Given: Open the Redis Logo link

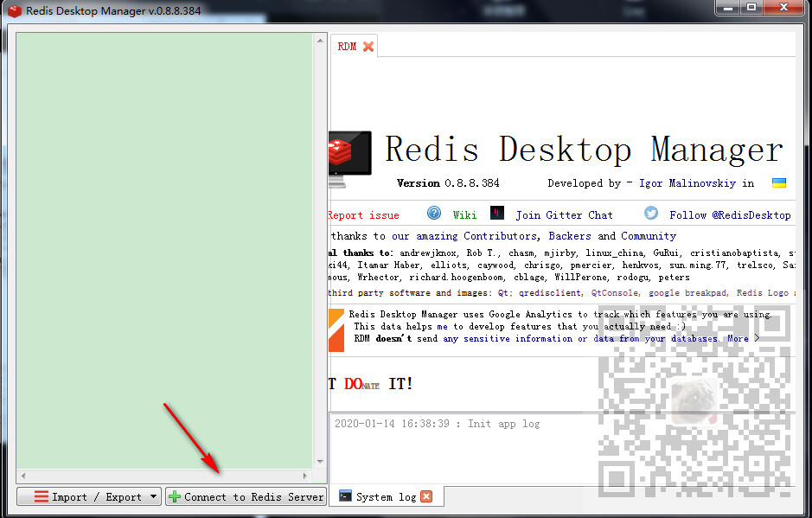Looking at the screenshot, I should tap(763, 292).
